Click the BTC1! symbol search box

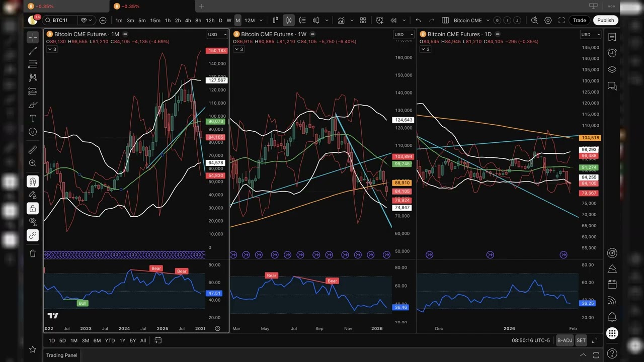tap(59, 20)
